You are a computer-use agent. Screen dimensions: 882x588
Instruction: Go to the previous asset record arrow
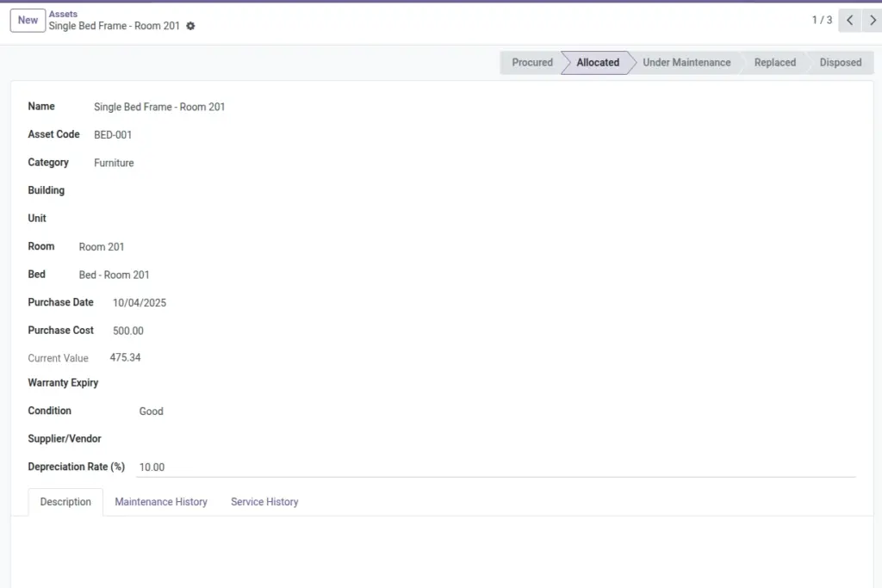click(850, 21)
